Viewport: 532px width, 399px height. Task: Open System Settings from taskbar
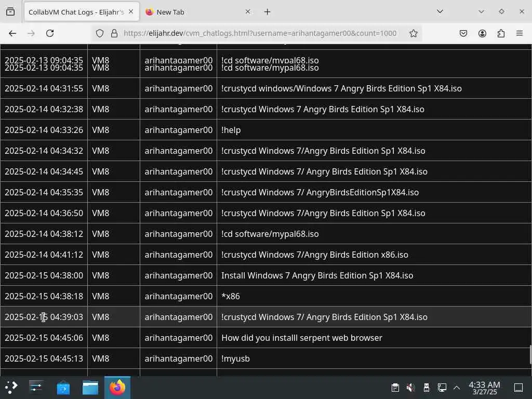point(36,388)
